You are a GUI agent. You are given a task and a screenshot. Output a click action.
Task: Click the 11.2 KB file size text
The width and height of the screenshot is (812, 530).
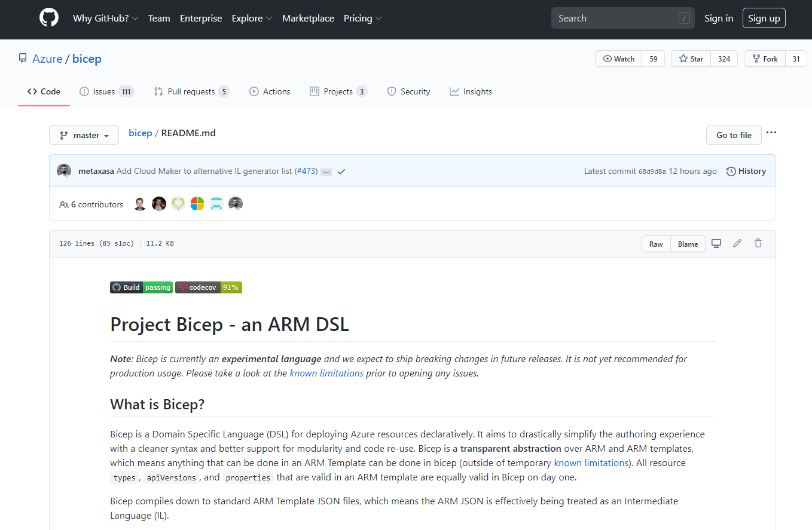160,243
